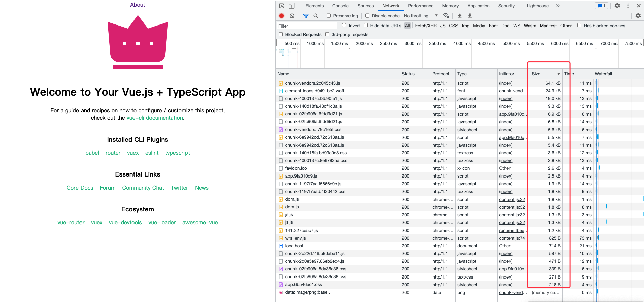
Task: Clear the network log icon
Action: click(x=292, y=16)
